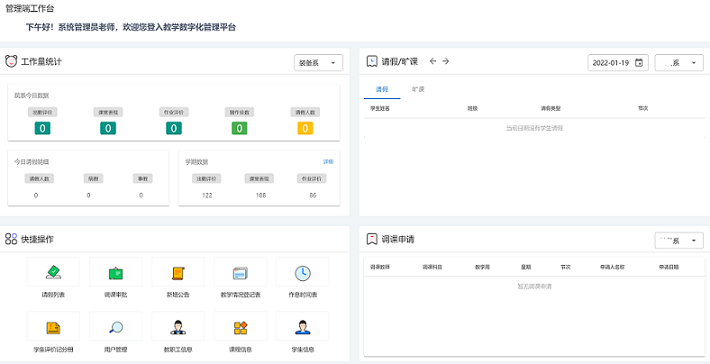Click the 作业评价 badge under 院系今日数据
The image size is (710, 364).
point(174,112)
